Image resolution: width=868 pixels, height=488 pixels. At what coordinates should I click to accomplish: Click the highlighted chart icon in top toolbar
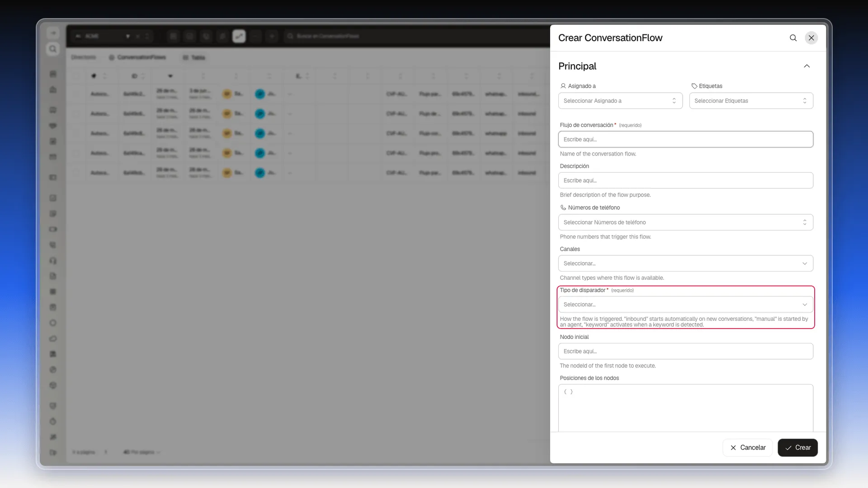pos(239,36)
